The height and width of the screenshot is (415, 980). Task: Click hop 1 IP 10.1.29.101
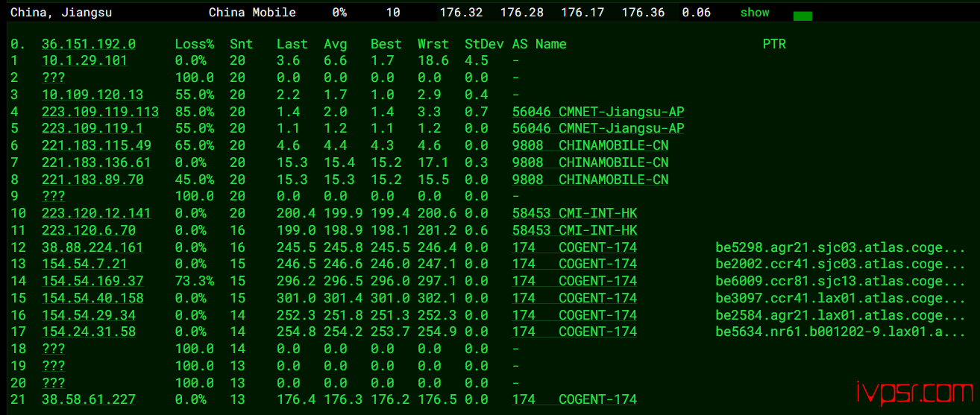coord(84,61)
